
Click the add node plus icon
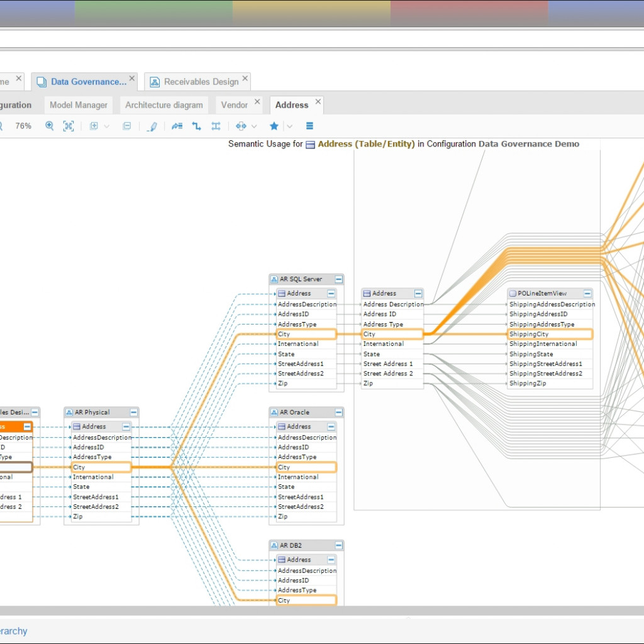(94, 126)
